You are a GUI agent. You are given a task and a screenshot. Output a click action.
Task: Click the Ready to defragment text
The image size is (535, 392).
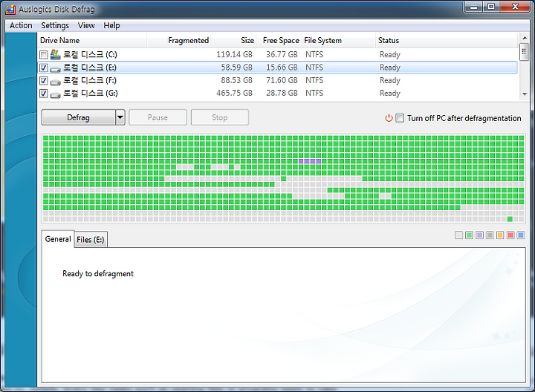[x=98, y=274]
